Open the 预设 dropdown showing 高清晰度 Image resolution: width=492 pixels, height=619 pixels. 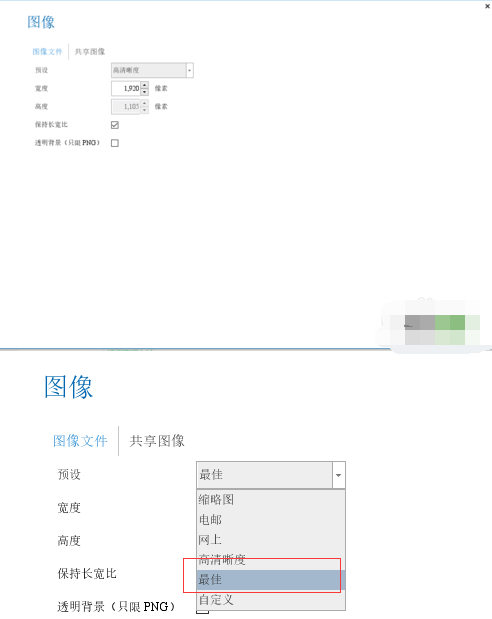pos(152,70)
